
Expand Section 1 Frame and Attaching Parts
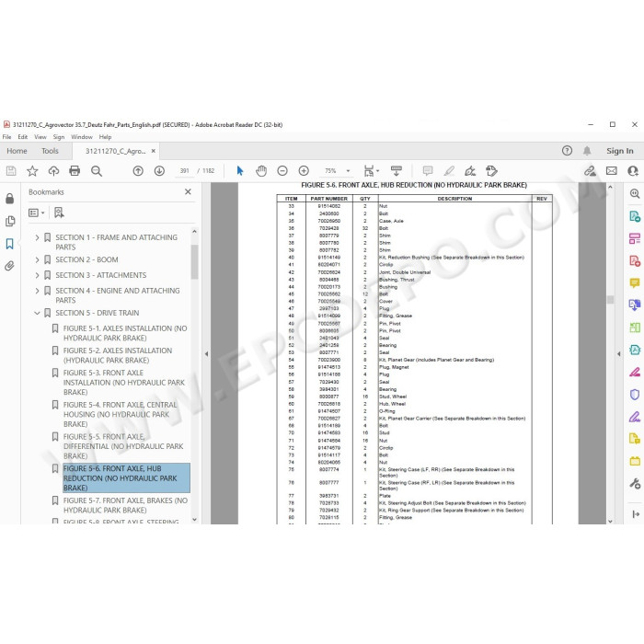[38, 237]
